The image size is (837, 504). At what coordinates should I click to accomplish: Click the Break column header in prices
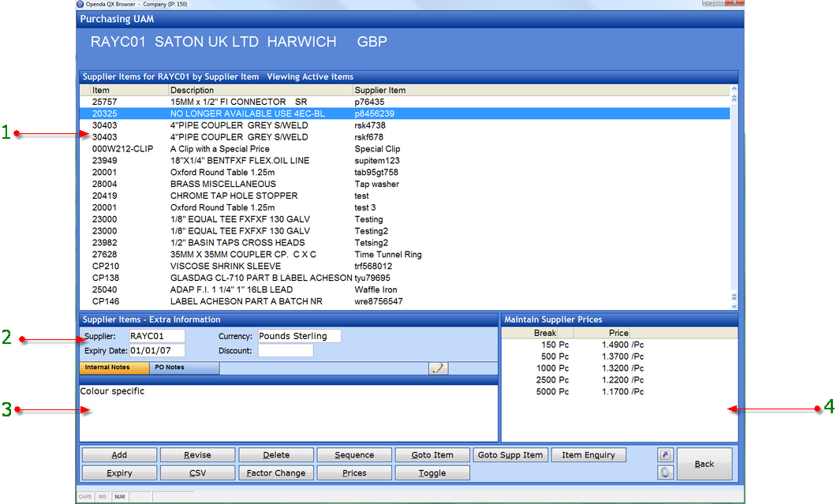click(x=530, y=333)
